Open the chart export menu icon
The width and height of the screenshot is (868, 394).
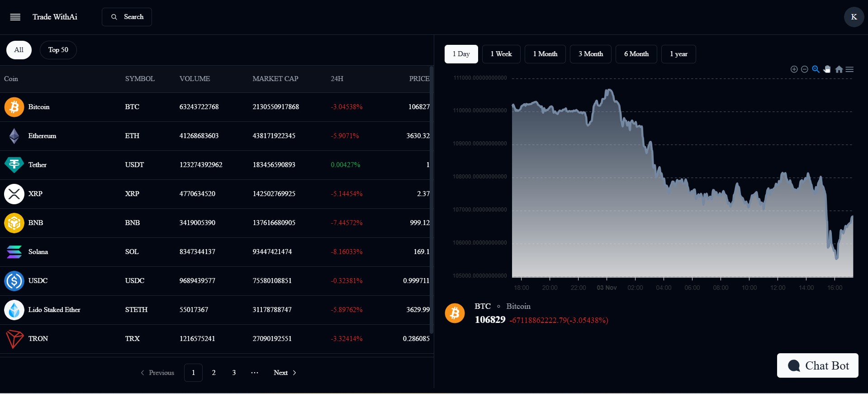click(849, 69)
